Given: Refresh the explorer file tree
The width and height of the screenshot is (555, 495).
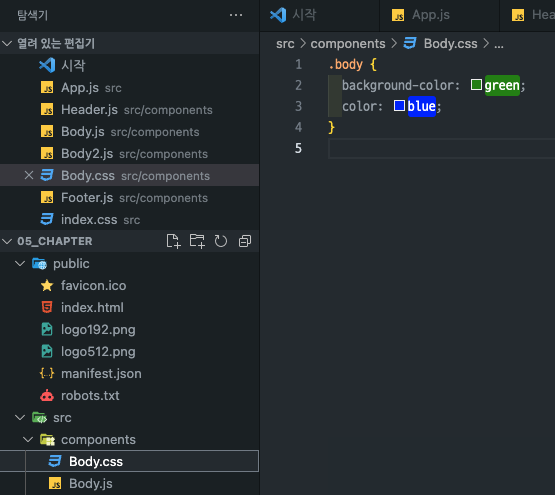Looking at the screenshot, I should (x=221, y=241).
